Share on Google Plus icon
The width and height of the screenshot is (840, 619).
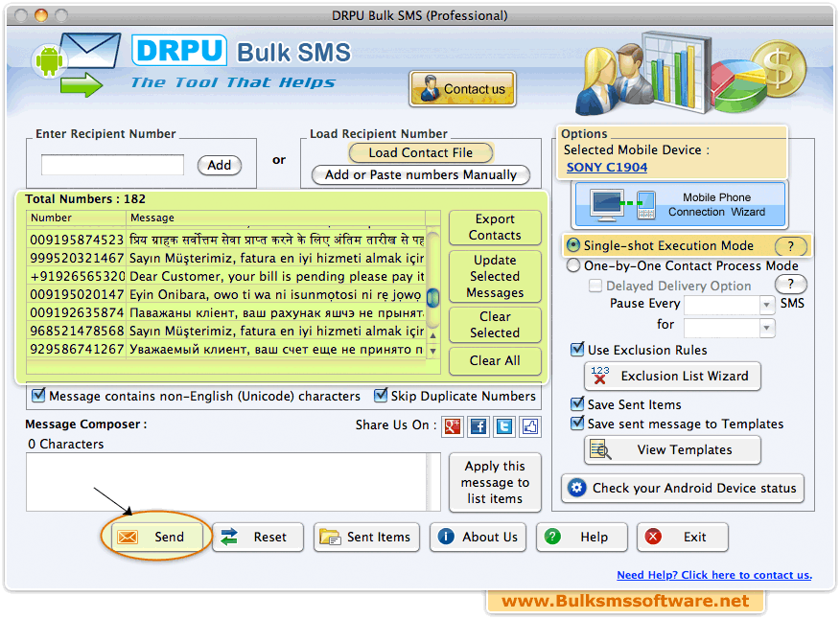pyautogui.click(x=453, y=427)
